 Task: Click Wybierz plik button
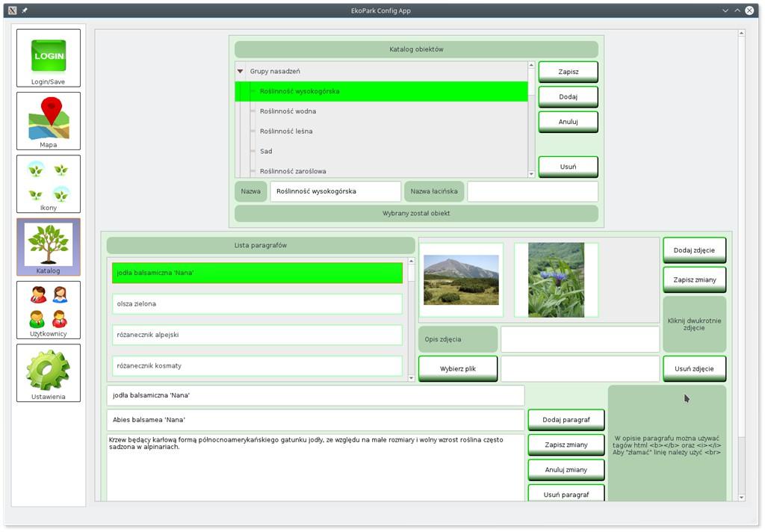(x=458, y=368)
